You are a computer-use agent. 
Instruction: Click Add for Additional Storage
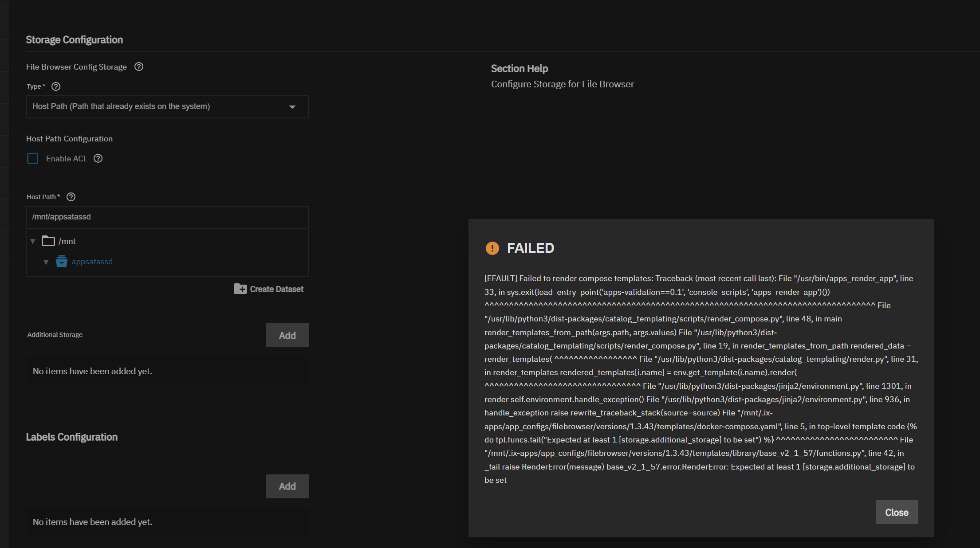(x=287, y=336)
